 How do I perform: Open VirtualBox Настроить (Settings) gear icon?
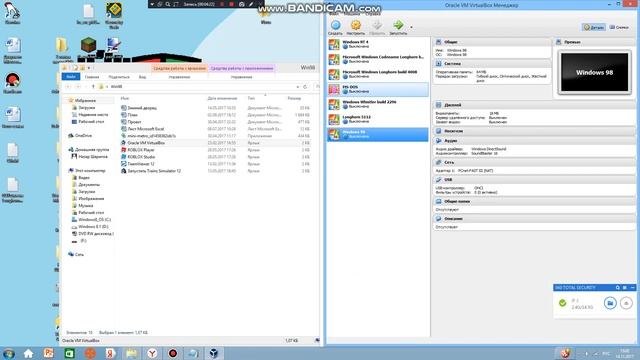[356, 27]
